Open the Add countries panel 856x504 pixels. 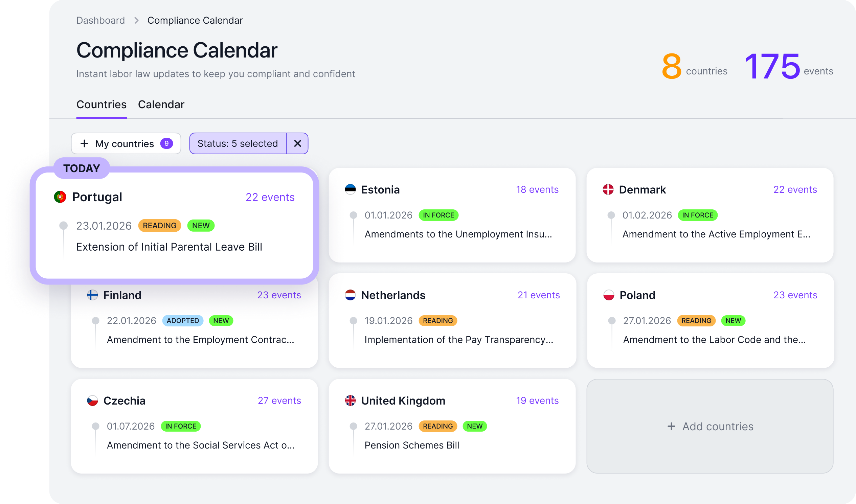click(711, 426)
